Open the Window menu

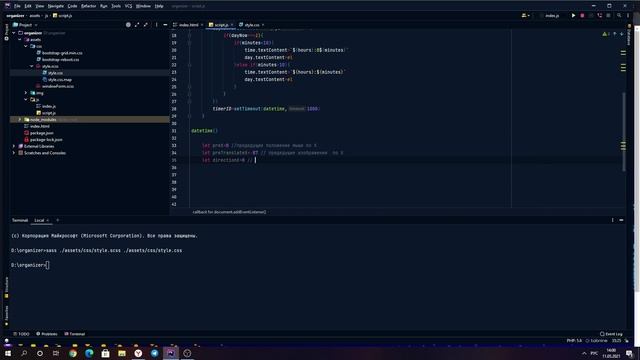click(x=143, y=6)
